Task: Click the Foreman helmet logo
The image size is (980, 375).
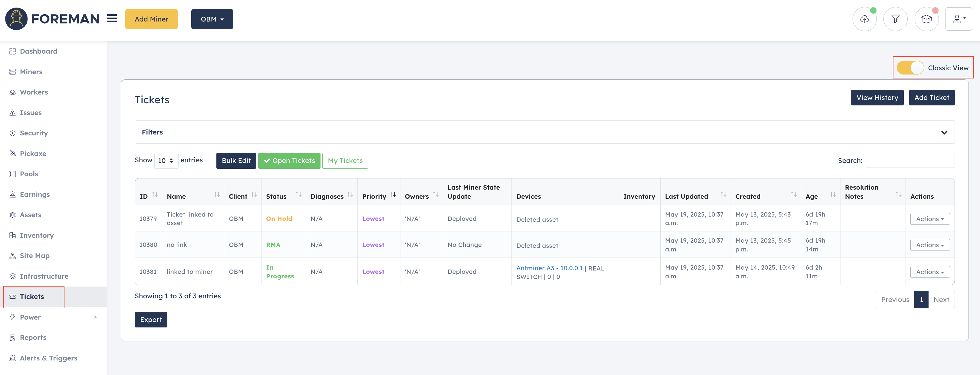Action: click(16, 19)
